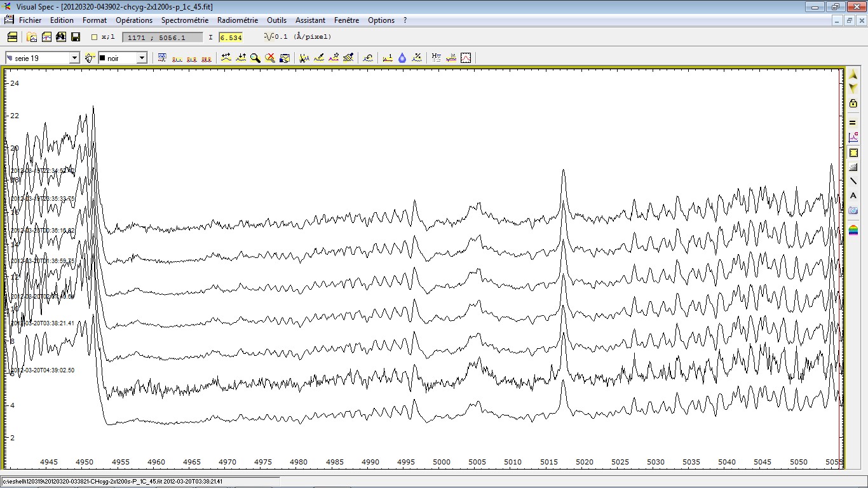Toggle the x;l checkbox

click(95, 37)
